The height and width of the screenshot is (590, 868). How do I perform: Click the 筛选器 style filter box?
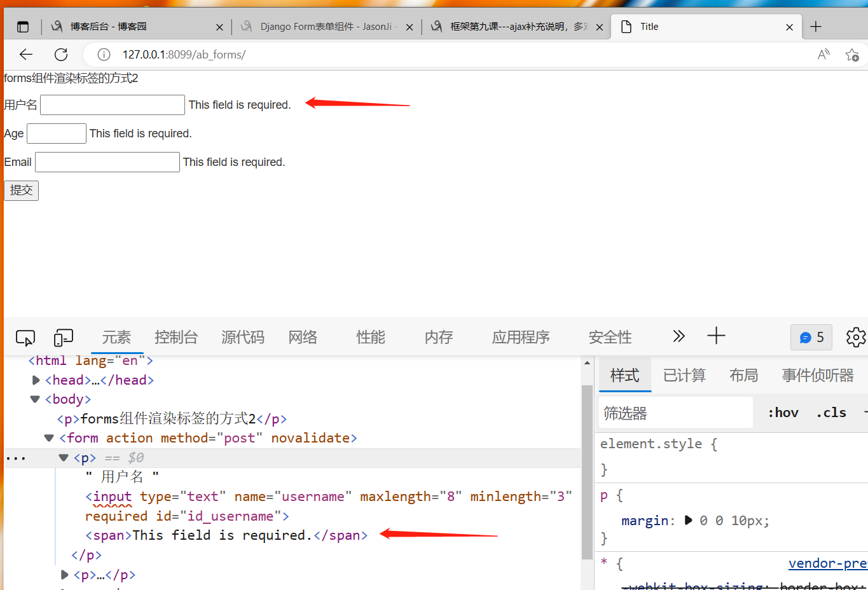676,413
